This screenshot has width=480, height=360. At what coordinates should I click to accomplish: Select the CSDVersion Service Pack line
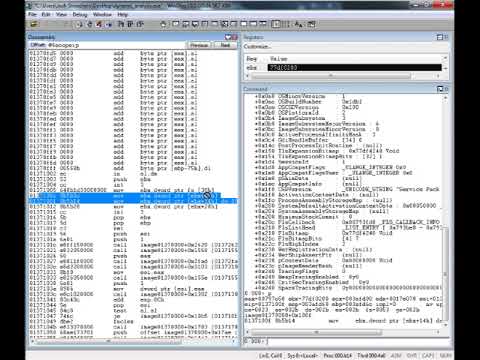347,189
